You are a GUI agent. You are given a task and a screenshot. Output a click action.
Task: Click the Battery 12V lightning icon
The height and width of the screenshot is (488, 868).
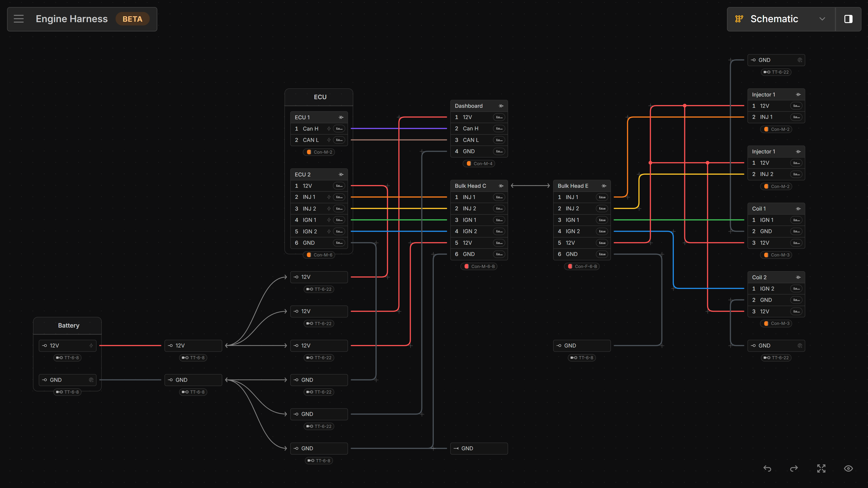pyautogui.click(x=91, y=345)
